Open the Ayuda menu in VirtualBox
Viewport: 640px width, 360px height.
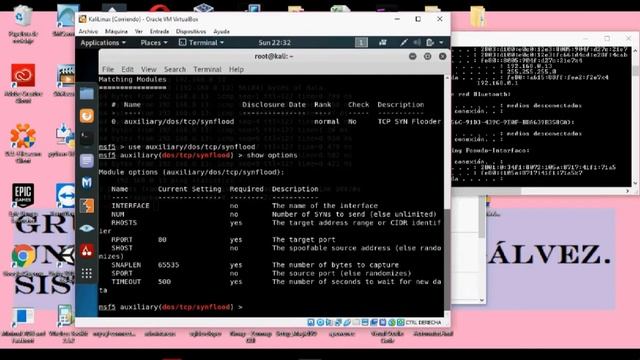tap(222, 31)
